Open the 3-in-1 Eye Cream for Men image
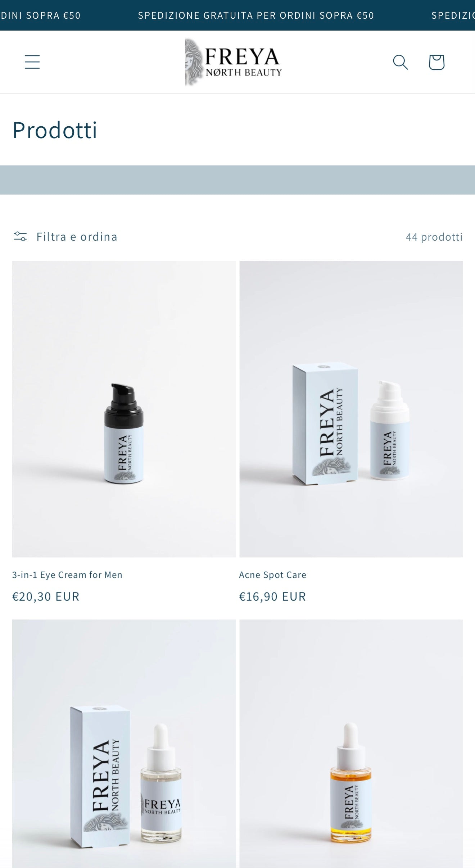 124,409
